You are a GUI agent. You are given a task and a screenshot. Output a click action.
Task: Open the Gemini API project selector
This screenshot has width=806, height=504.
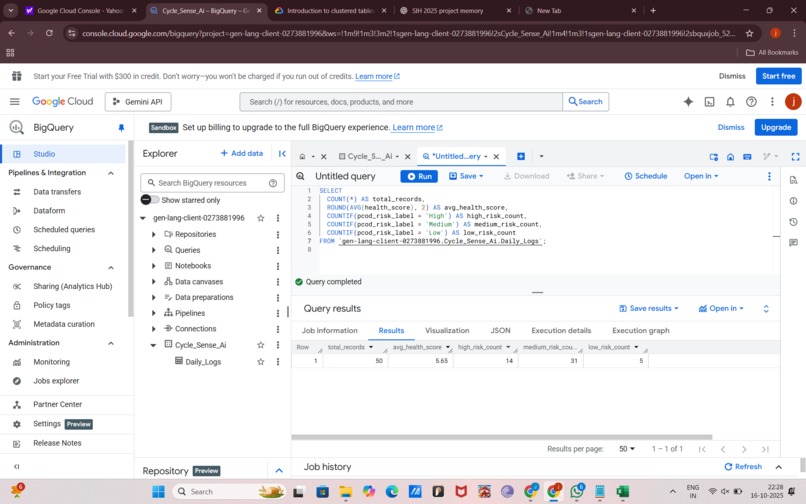138,102
